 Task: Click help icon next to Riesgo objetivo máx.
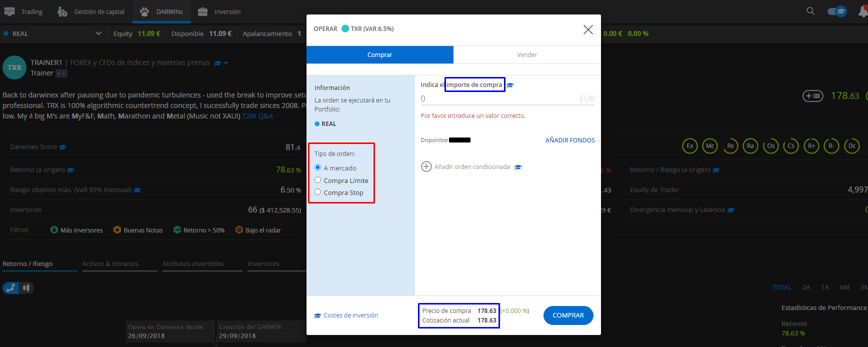tap(137, 190)
